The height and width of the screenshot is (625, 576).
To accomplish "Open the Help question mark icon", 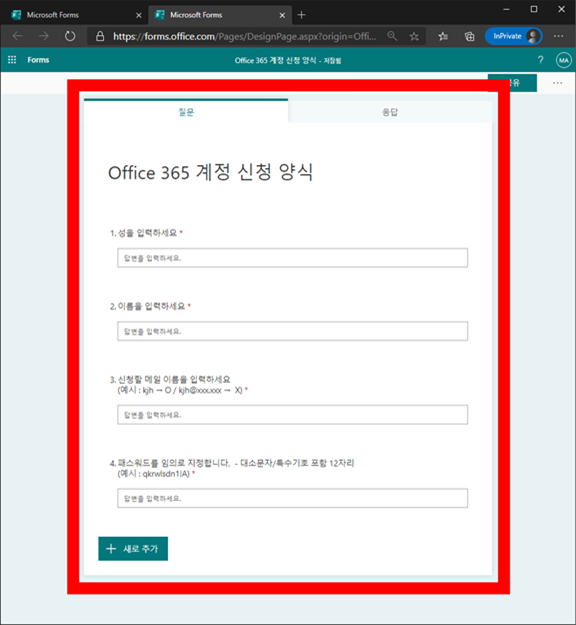I will pyautogui.click(x=541, y=60).
